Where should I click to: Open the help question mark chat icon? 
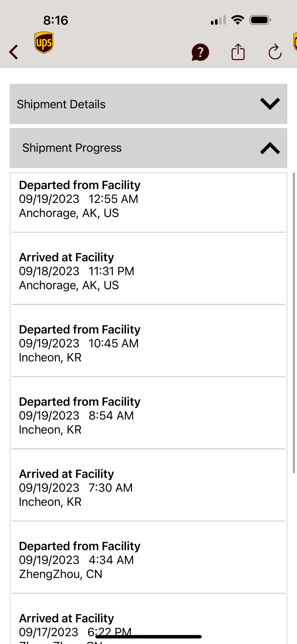[x=200, y=52]
